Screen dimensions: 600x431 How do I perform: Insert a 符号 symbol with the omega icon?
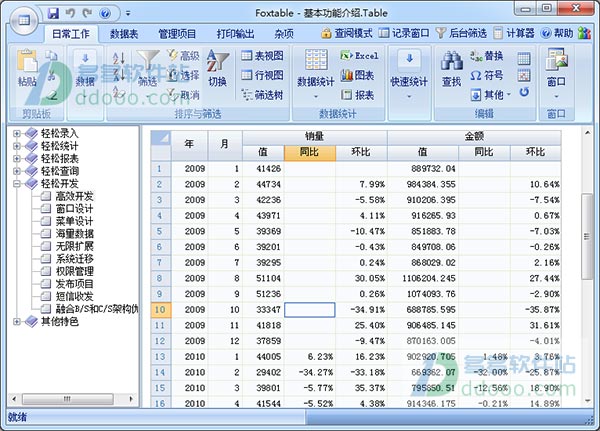(486, 75)
